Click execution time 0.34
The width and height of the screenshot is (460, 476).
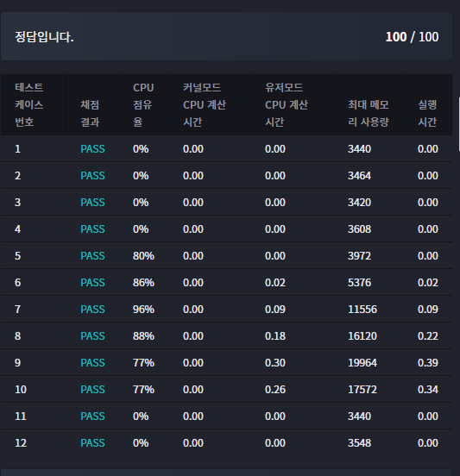tap(428, 390)
